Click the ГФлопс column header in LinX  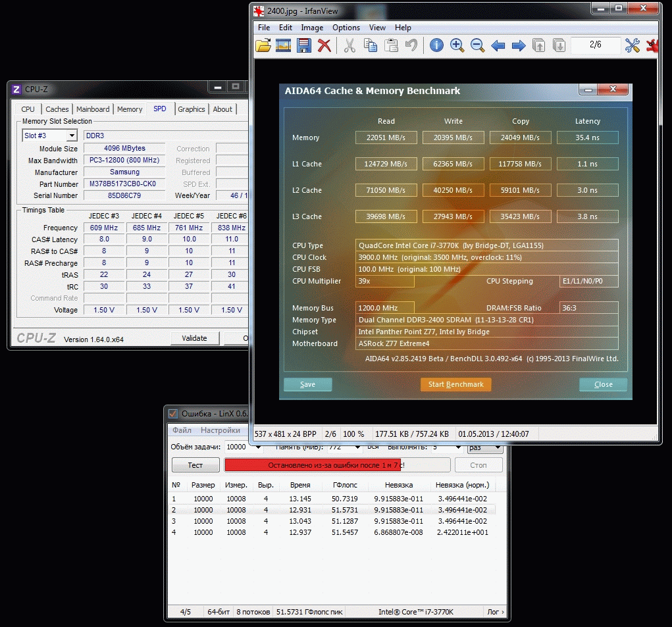click(345, 485)
